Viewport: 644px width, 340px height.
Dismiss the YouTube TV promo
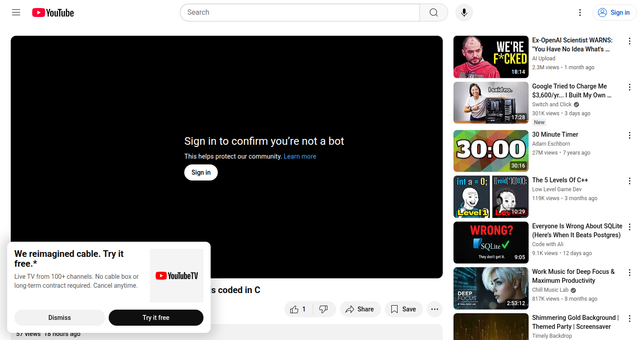click(59, 318)
